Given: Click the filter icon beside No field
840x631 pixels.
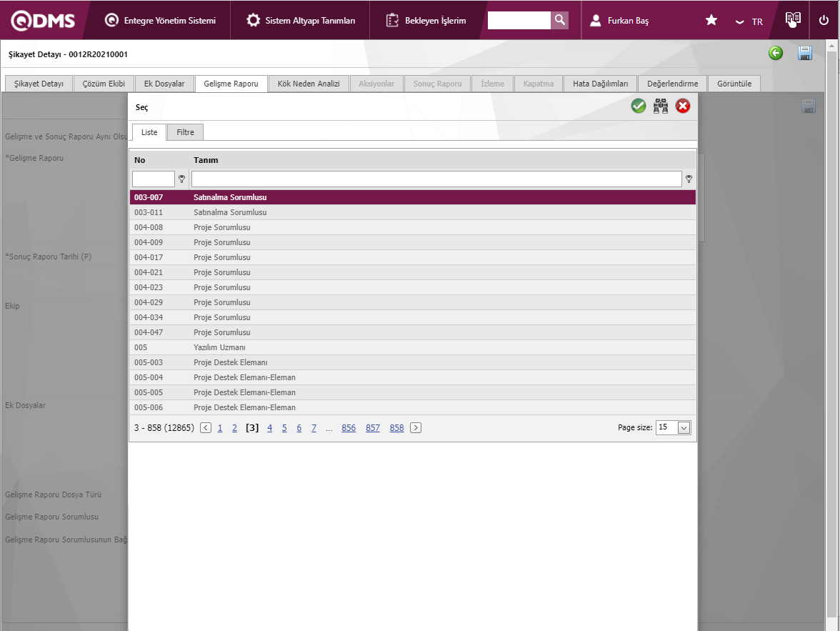Looking at the screenshot, I should click(181, 179).
